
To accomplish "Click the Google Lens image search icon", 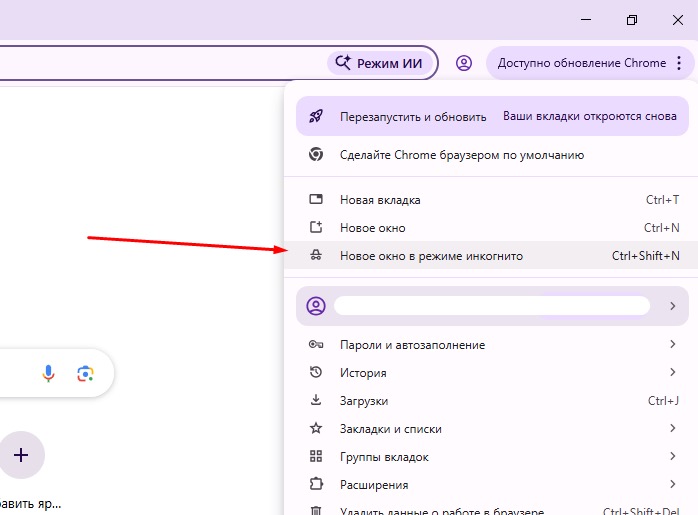I will pyautogui.click(x=85, y=373).
